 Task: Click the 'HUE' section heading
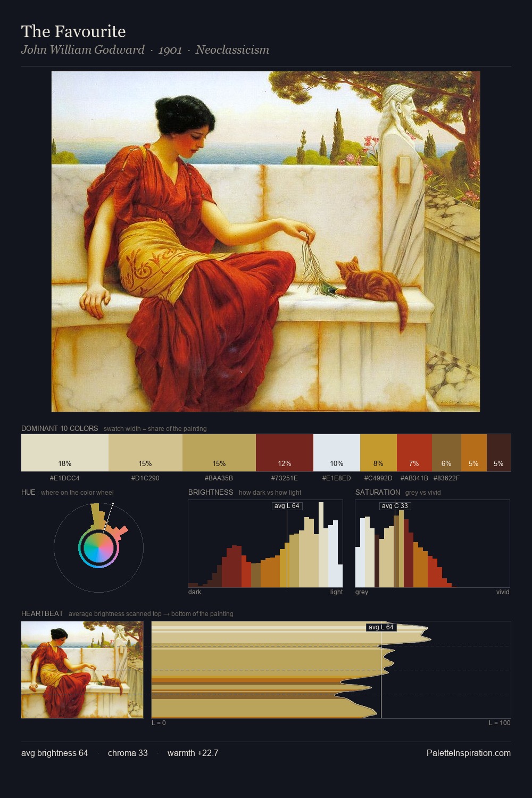28,492
